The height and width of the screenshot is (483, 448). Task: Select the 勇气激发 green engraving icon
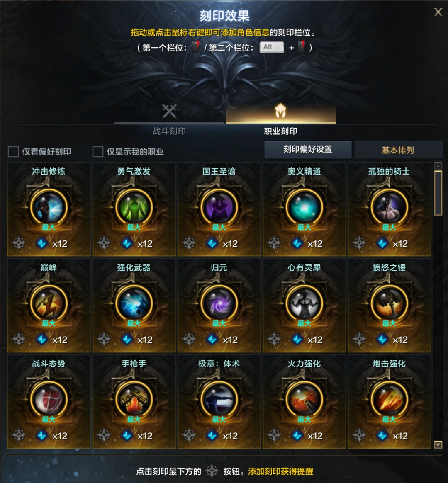point(134,207)
